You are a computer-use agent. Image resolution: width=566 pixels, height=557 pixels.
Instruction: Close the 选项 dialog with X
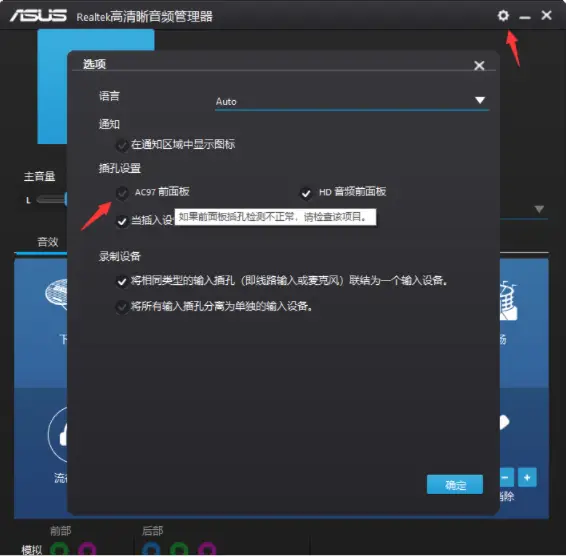(479, 65)
